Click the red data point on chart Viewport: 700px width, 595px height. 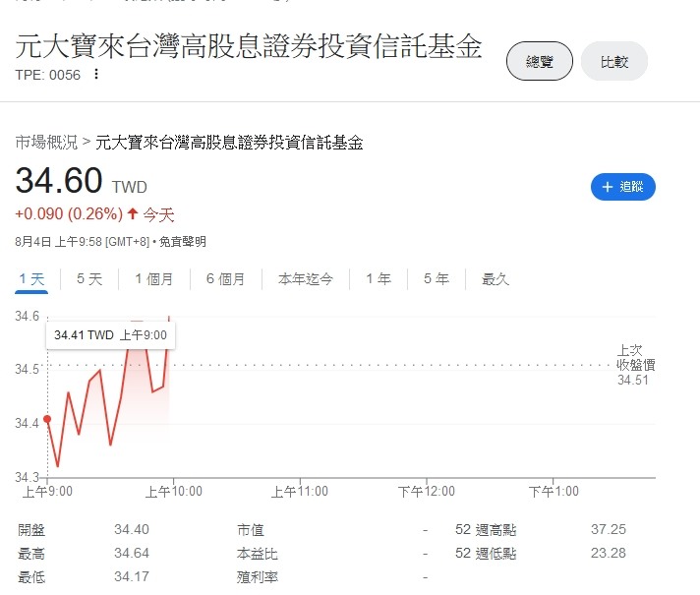point(47,419)
